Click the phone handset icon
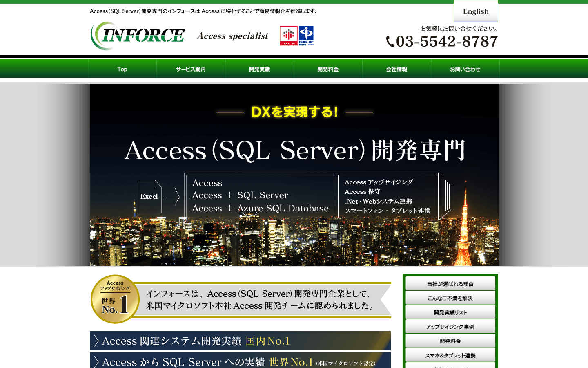Screen dimensions: 588x368 point(390,42)
